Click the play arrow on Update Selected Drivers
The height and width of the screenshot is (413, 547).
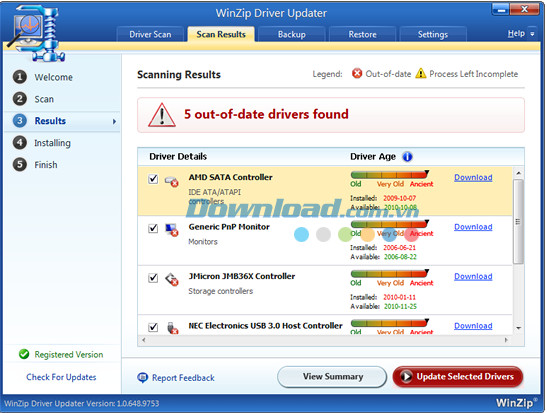coord(406,376)
